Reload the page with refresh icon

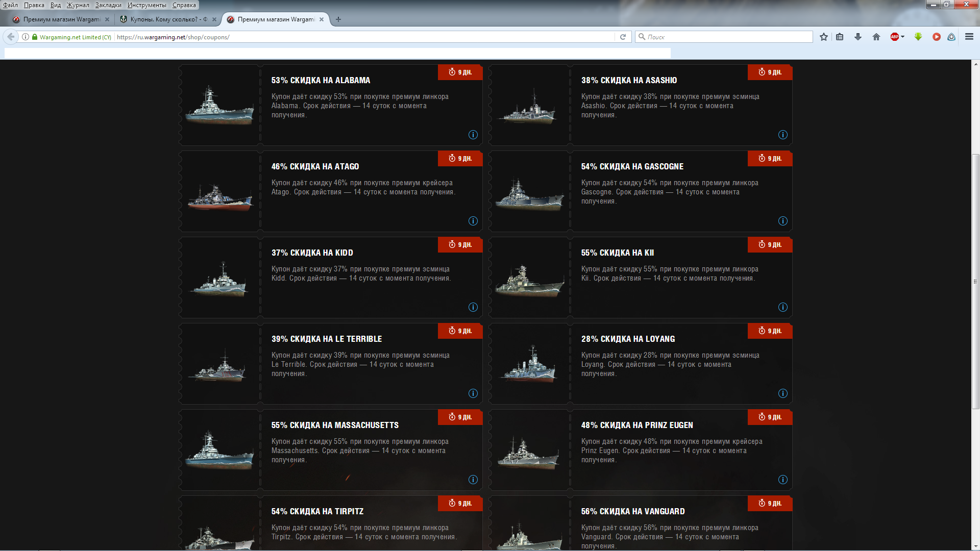[x=623, y=37]
